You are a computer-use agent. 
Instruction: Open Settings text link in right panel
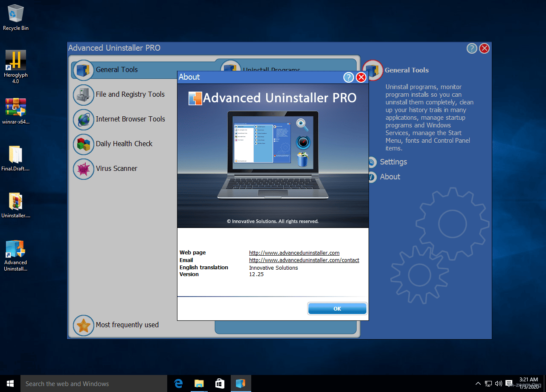click(x=393, y=162)
